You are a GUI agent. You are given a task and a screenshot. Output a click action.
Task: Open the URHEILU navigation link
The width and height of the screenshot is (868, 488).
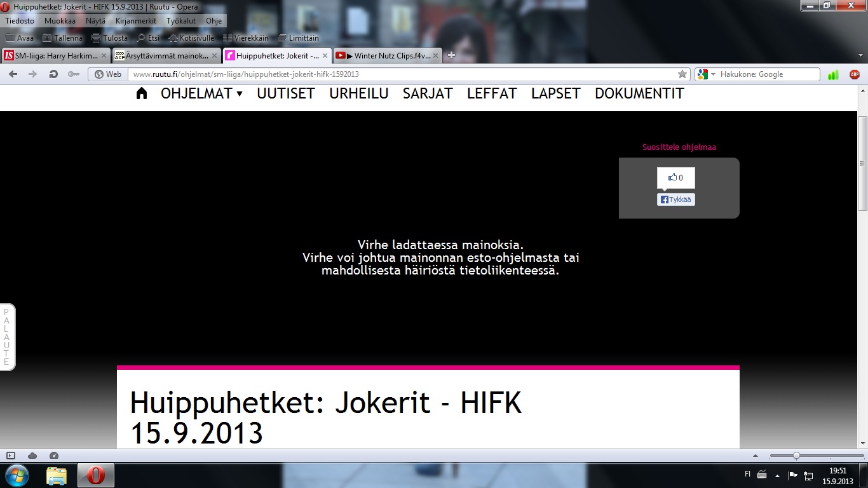coord(358,93)
